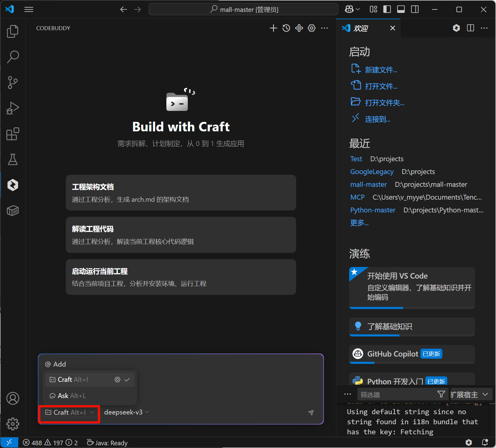Screen dimensions: 496x448
Task: Toggle the primary side bar layout
Action: [x=387, y=9]
